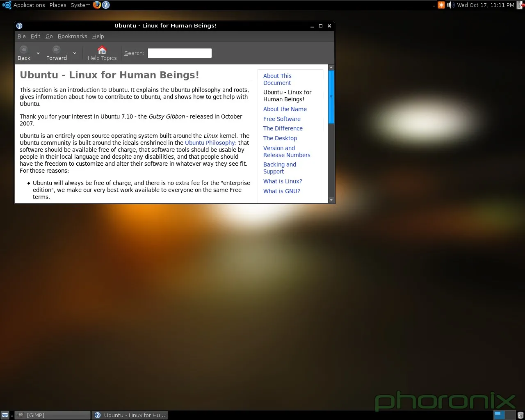Open About This Document link
Image resolution: width=525 pixels, height=420 pixels.
[277, 79]
